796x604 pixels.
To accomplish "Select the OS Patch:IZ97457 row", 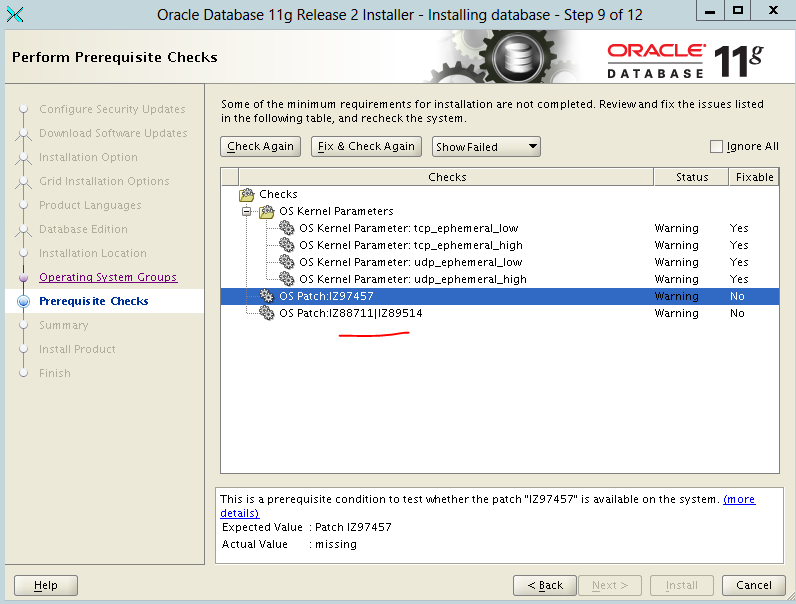I will click(500, 296).
